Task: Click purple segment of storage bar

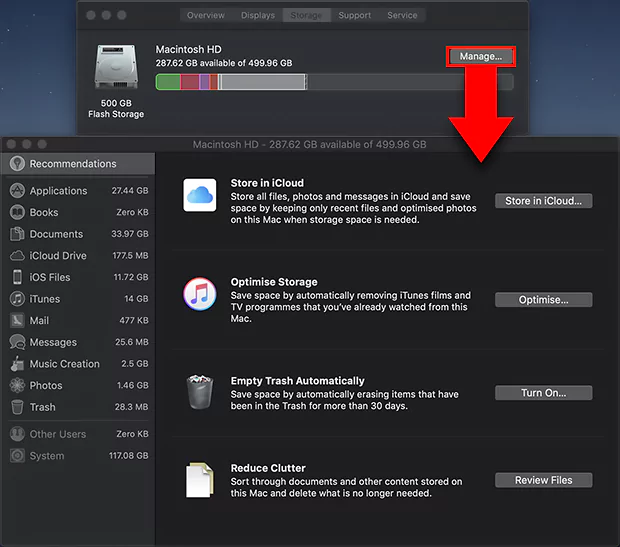Action: [204, 82]
